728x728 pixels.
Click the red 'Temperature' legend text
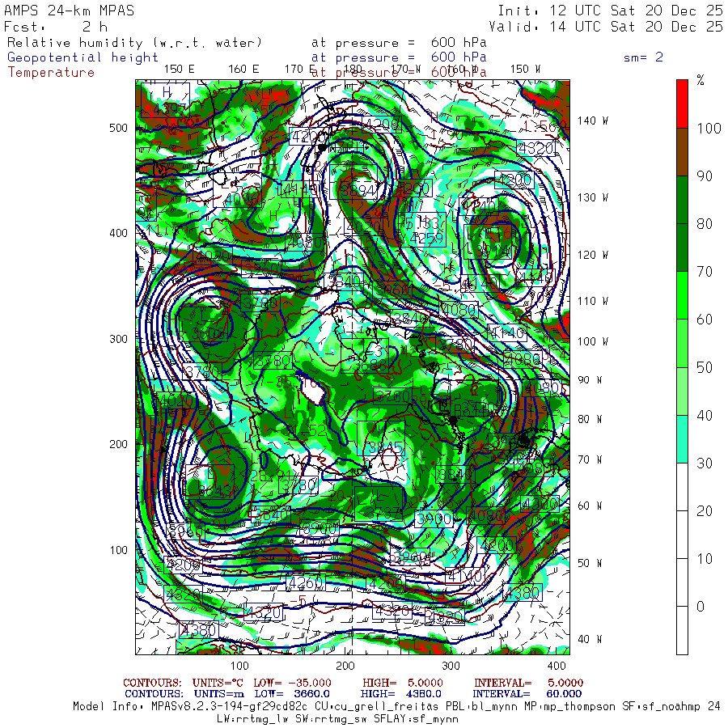pos(51,72)
